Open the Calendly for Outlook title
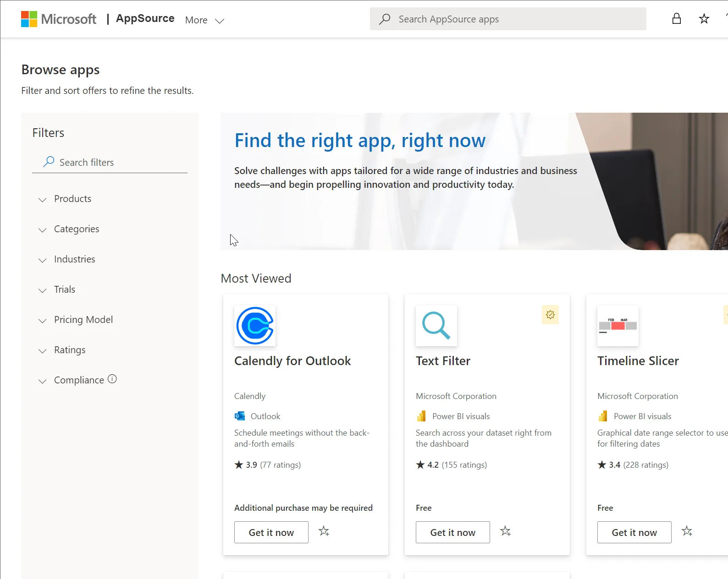 tap(292, 361)
